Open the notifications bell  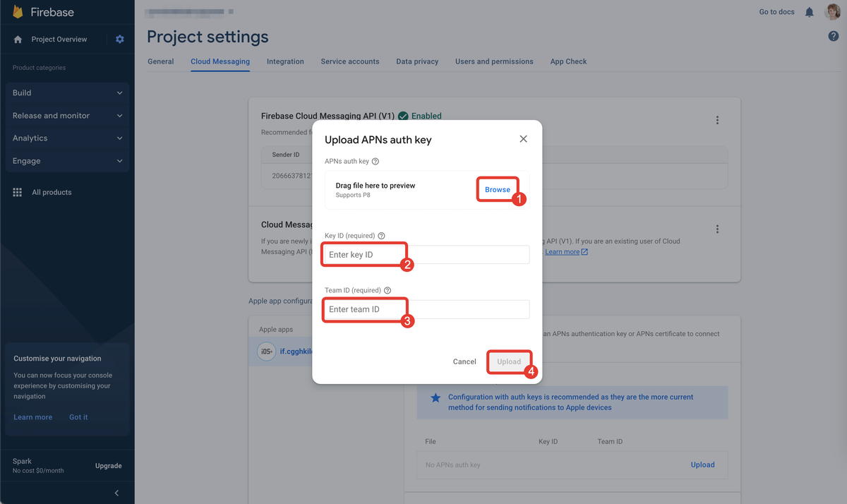(x=810, y=12)
